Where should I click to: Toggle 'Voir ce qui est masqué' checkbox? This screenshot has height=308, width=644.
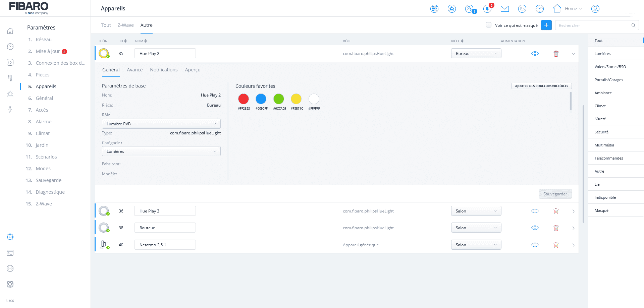click(489, 25)
